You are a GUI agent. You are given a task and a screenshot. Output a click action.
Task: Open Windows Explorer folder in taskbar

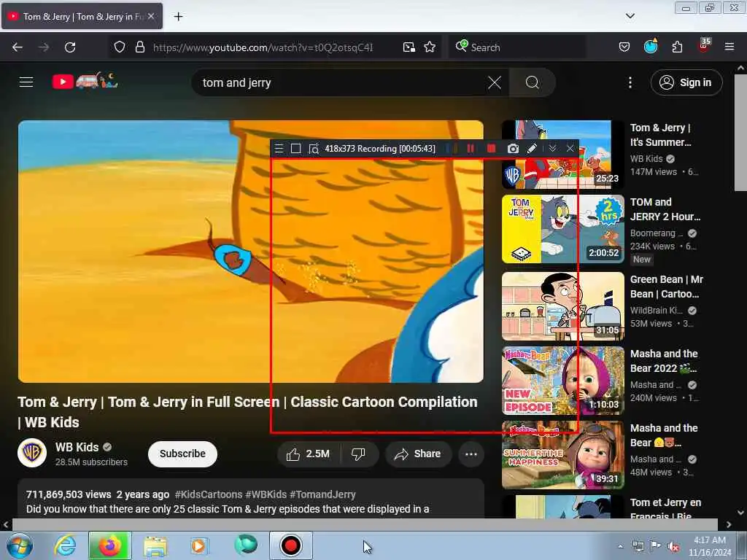tap(155, 545)
